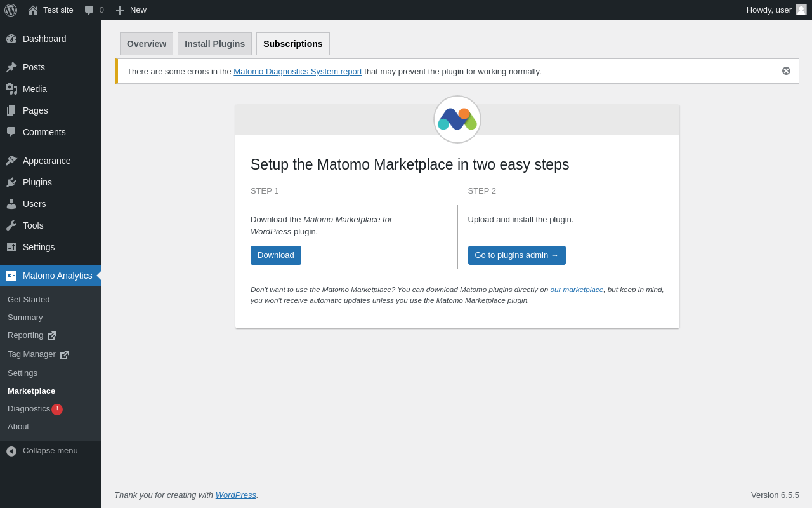Switch to the Install Plugins tab

(x=214, y=44)
